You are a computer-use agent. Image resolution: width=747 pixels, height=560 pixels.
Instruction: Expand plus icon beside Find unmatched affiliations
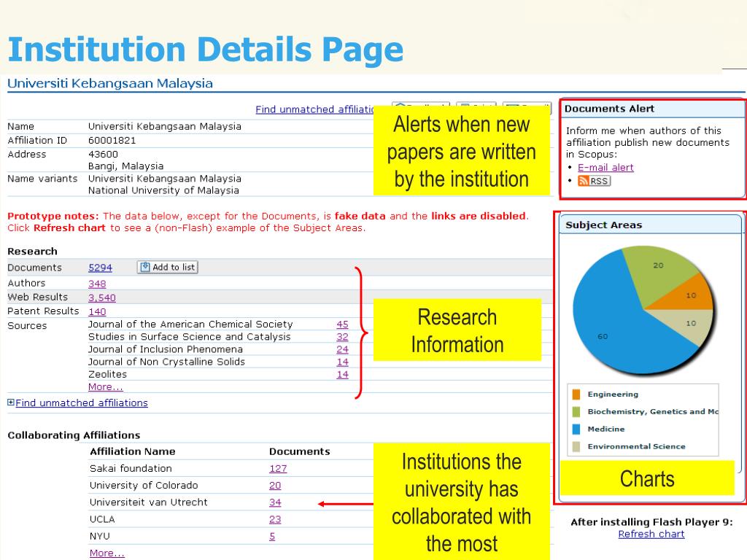coord(10,402)
